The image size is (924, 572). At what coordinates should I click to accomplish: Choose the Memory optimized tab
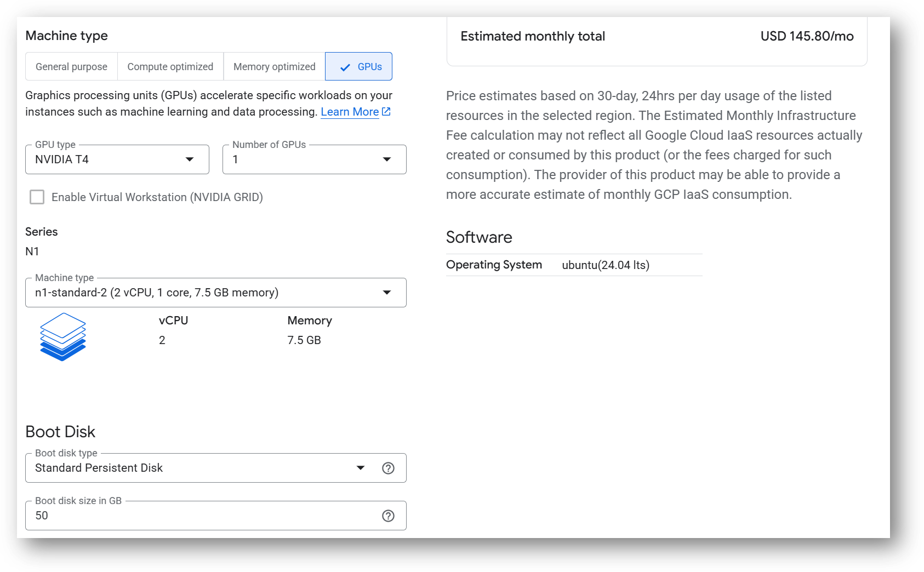[274, 66]
